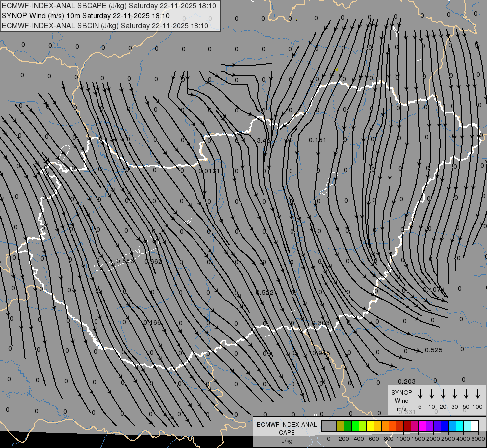The width and height of the screenshot is (487, 448).
Task: Click the 800 tick label on CAPE scale
Action: [389, 439]
